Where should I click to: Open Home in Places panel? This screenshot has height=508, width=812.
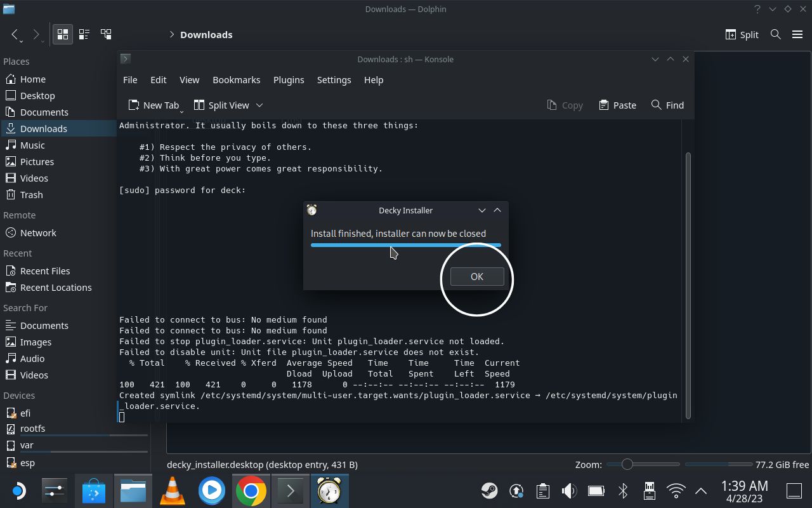pos(58,79)
